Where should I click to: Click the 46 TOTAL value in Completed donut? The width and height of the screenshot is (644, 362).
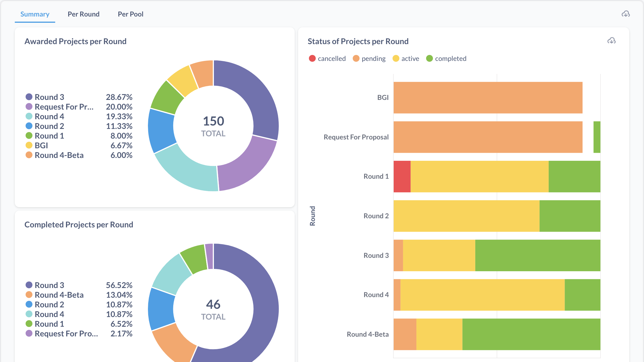213,309
